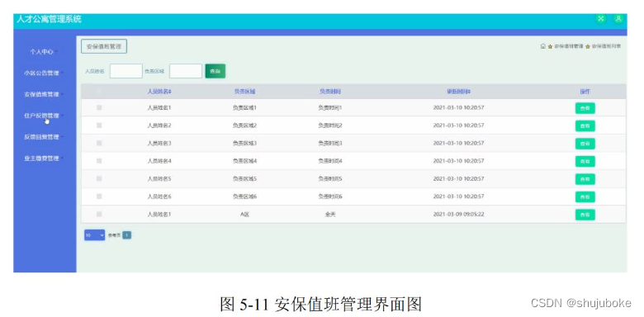Go to page 1 in pagination
The image size is (644, 317).
(127, 235)
